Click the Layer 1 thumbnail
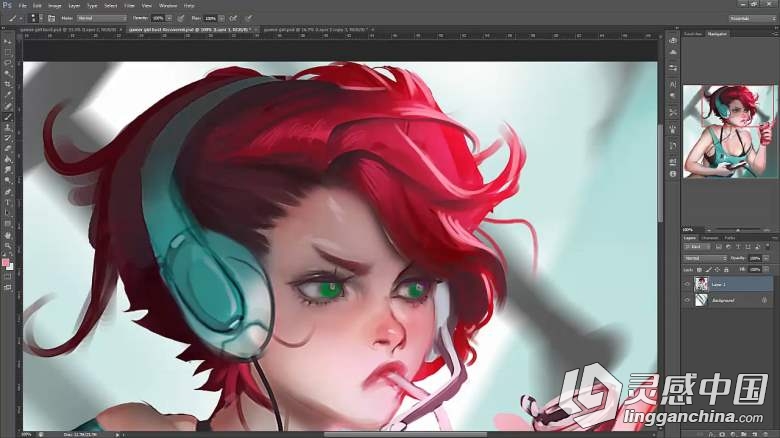Screen dimensions: 780x438 coord(701,284)
